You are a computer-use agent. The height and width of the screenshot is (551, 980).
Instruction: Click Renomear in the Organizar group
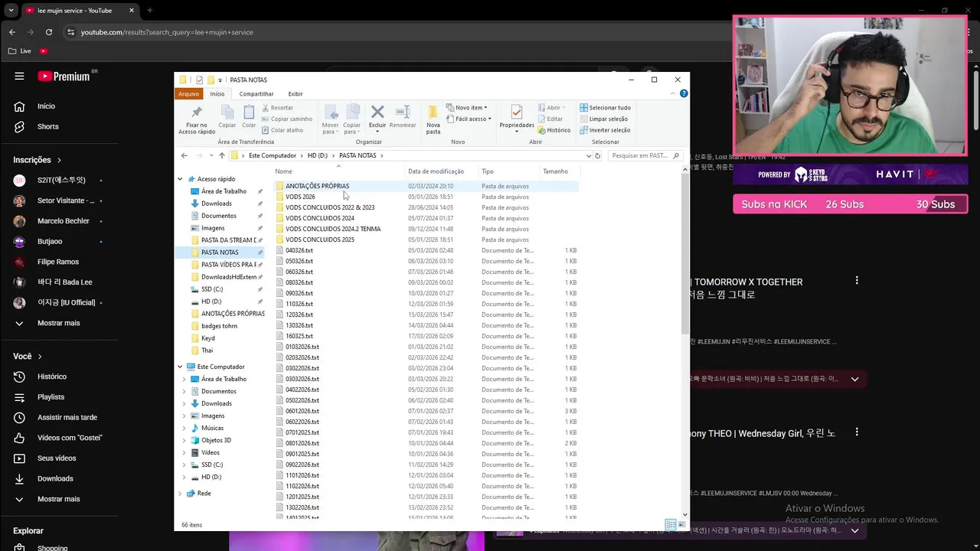[x=403, y=116]
